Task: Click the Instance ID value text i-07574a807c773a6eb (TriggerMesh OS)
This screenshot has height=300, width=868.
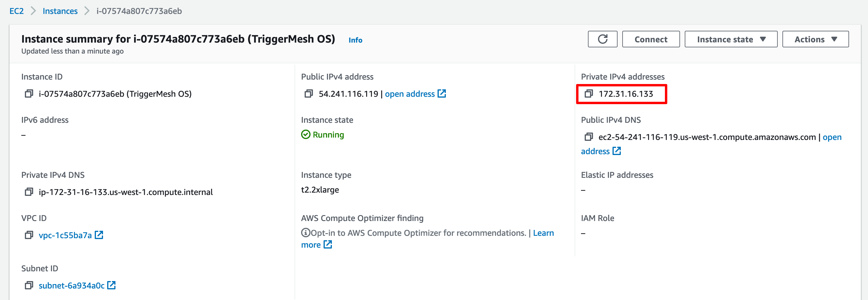Action: click(x=115, y=93)
